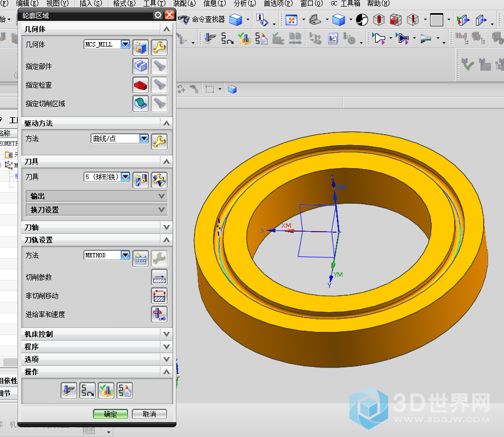The width and height of the screenshot is (504, 437).
Task: Open tool 5 (球形铣) dropdown
Action: click(125, 177)
